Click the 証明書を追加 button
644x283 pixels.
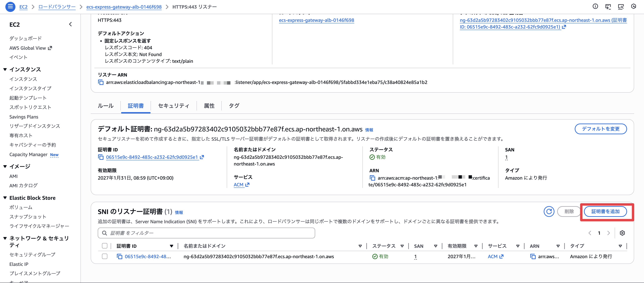click(605, 211)
